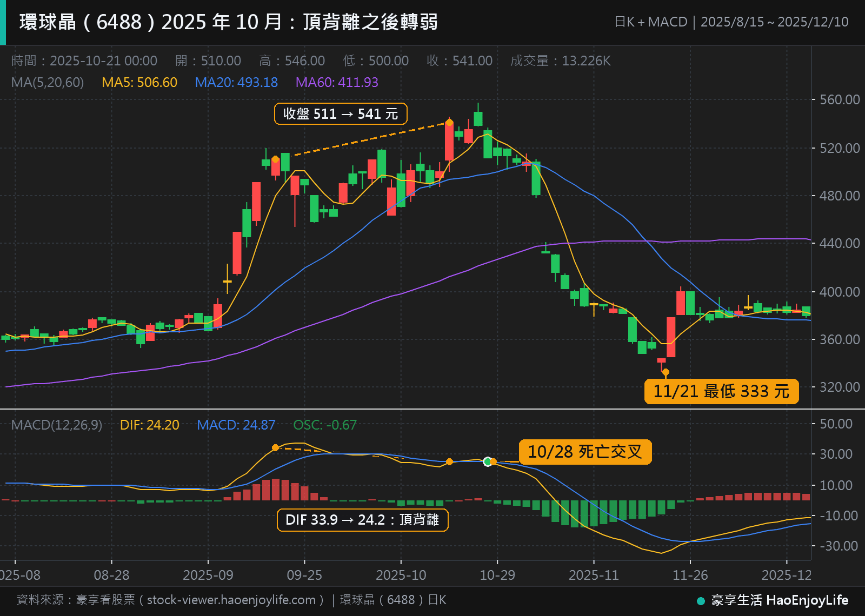Click the 高：546.00 high price

click(292, 61)
